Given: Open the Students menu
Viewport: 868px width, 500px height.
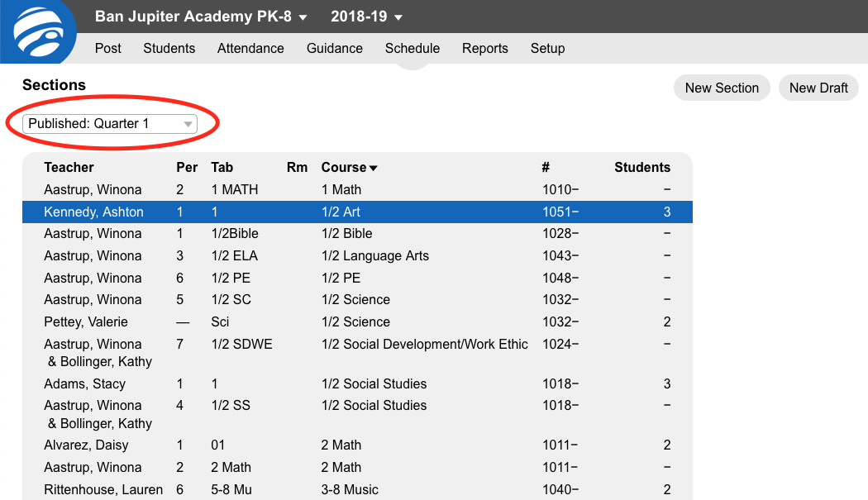Looking at the screenshot, I should point(169,49).
